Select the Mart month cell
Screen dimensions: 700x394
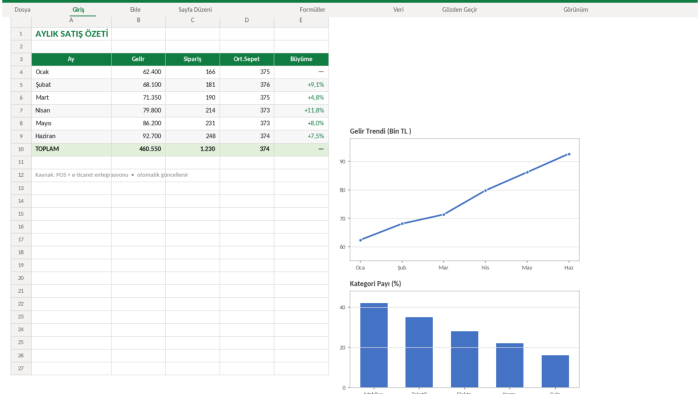coord(71,98)
